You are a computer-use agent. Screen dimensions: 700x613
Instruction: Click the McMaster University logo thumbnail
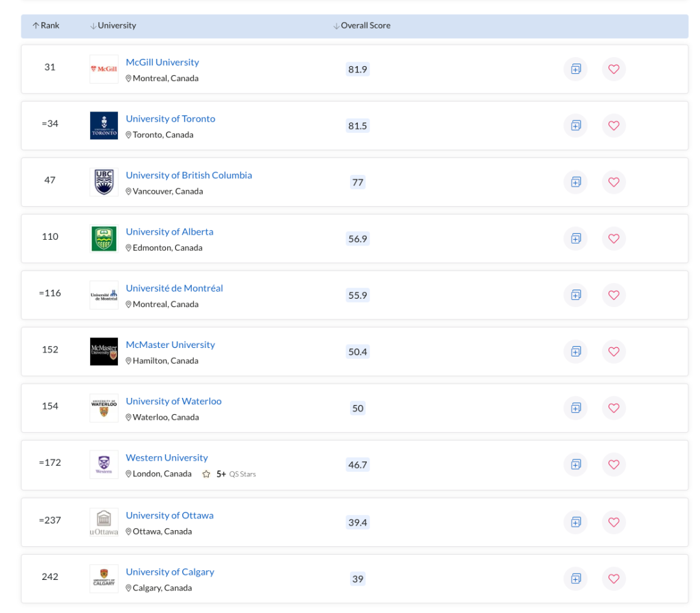pos(104,351)
